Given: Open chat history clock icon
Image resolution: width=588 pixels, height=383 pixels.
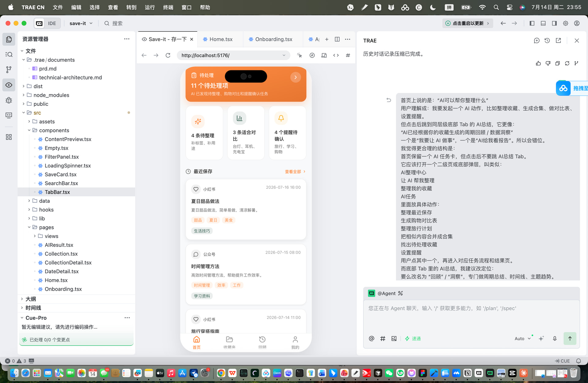Looking at the screenshot, I should tap(547, 40).
